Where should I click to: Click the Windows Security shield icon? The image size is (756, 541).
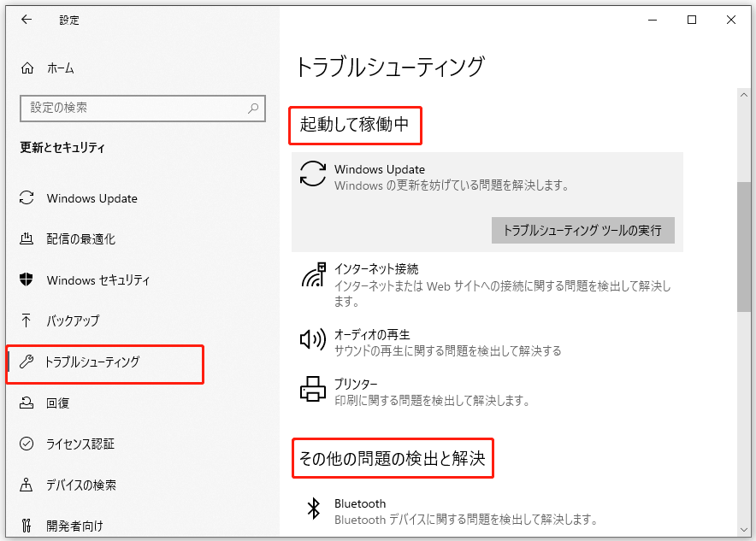[27, 280]
